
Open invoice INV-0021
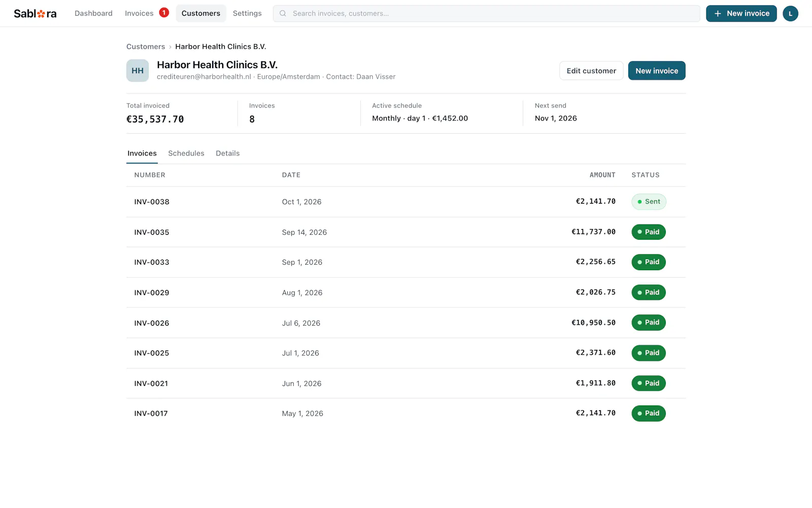coord(406,384)
